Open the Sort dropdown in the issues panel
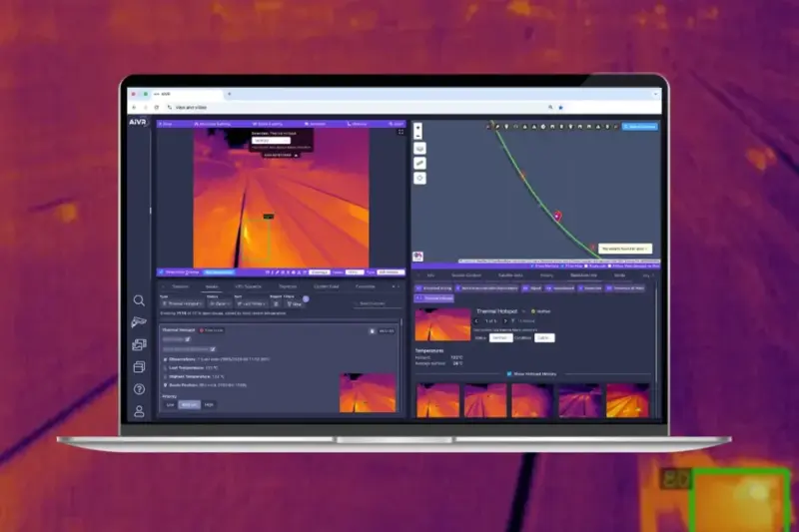Viewport: 799px width, 532px height. pyautogui.click(x=251, y=303)
